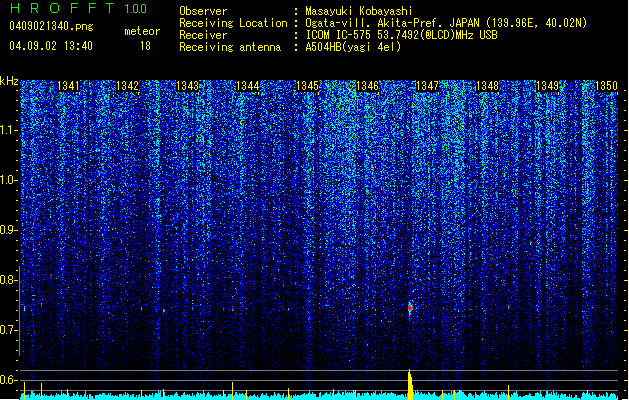Click the 1344 time marker
This screenshot has height=400, width=629.
click(x=248, y=86)
